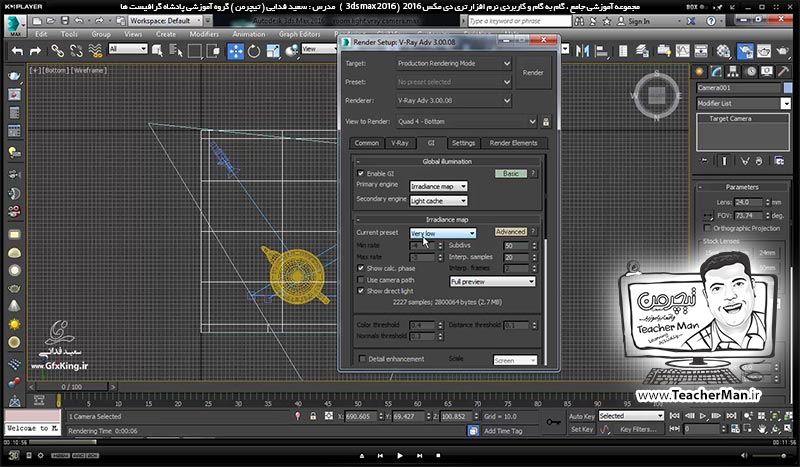Image resolution: width=800 pixels, height=467 pixels.
Task: Open the Hierarchy command panel tab
Action: tap(733, 72)
